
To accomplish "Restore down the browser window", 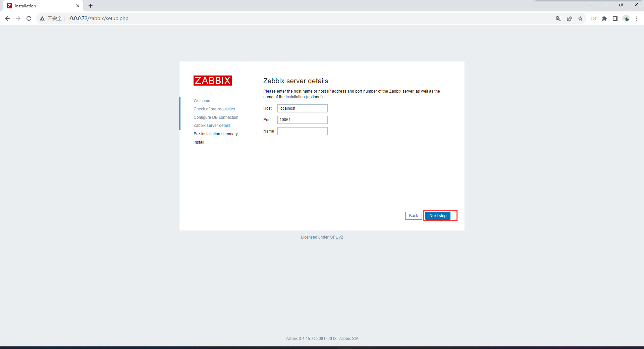I will pos(621,5).
